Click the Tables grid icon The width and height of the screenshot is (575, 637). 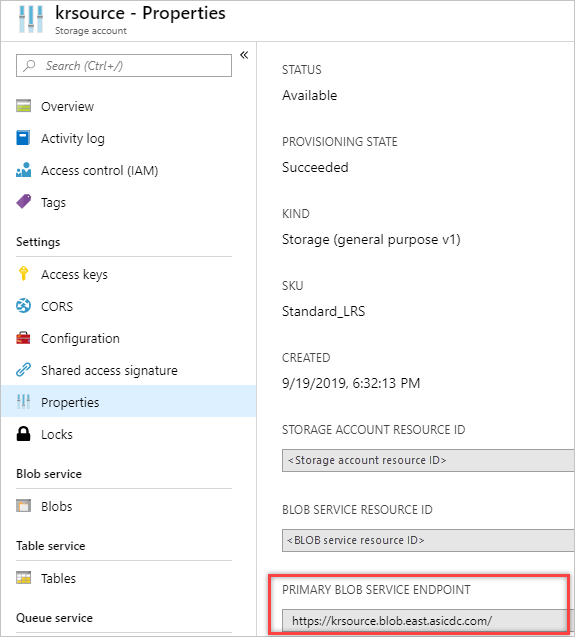pos(24,578)
